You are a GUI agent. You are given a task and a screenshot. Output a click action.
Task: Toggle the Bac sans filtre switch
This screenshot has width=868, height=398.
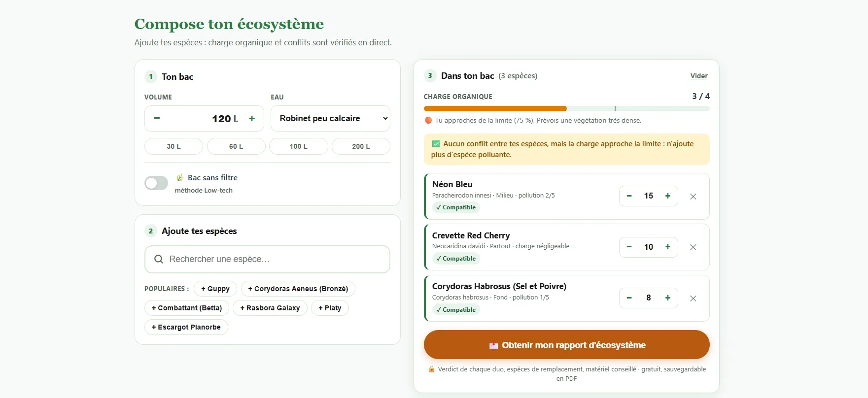point(156,183)
